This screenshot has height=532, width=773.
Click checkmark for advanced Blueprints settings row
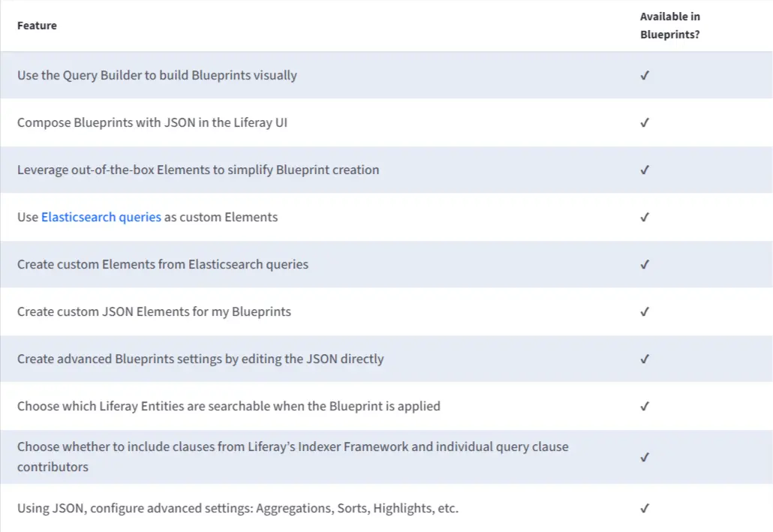(645, 359)
